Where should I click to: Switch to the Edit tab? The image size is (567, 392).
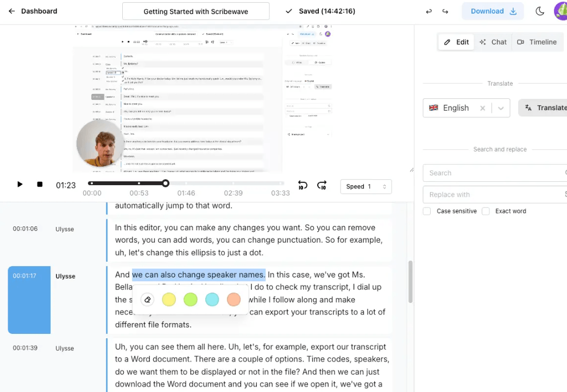click(456, 42)
